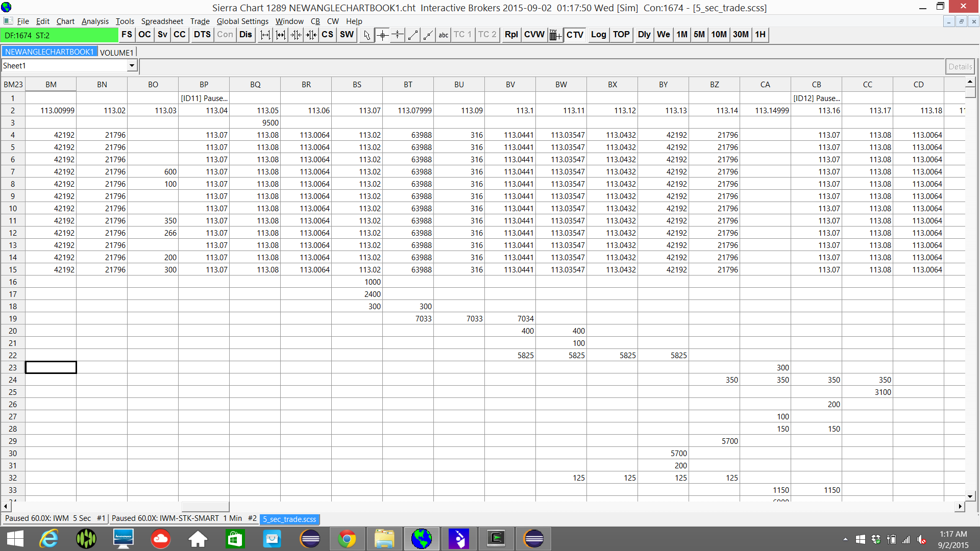Click the Details button
The width and height of the screenshot is (980, 551).
pos(960,66)
